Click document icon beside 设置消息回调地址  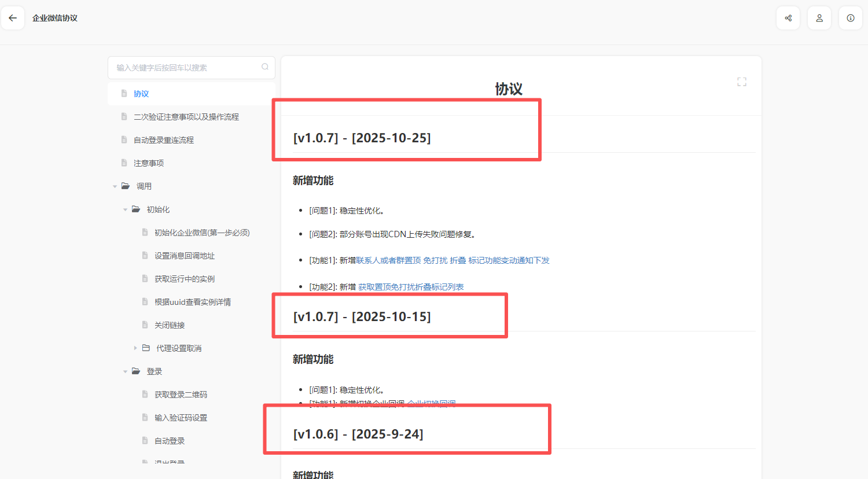[x=145, y=255]
